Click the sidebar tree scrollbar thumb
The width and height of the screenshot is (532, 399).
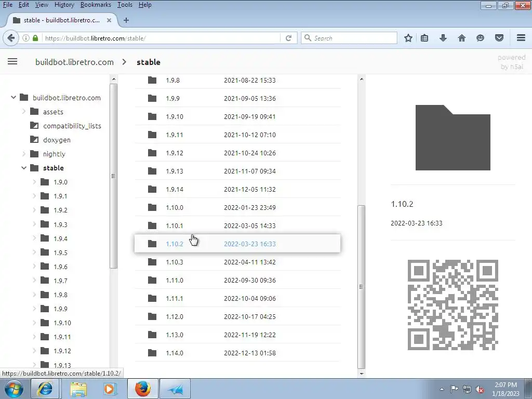pos(113,176)
